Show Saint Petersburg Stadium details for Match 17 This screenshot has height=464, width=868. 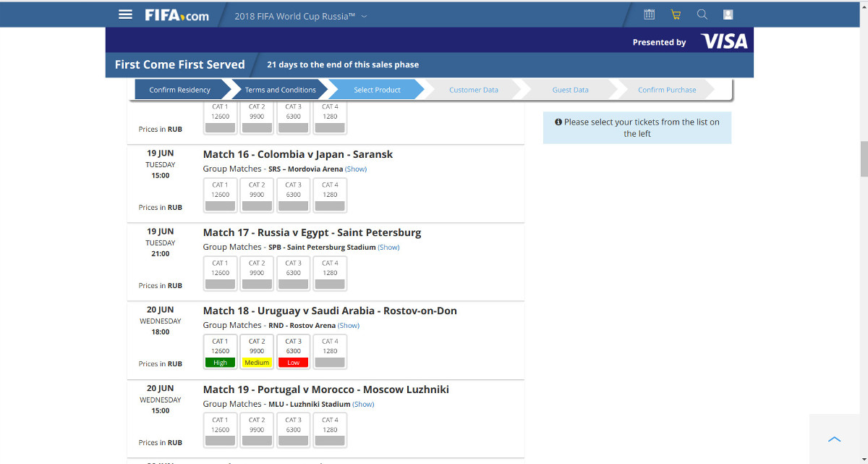point(389,247)
